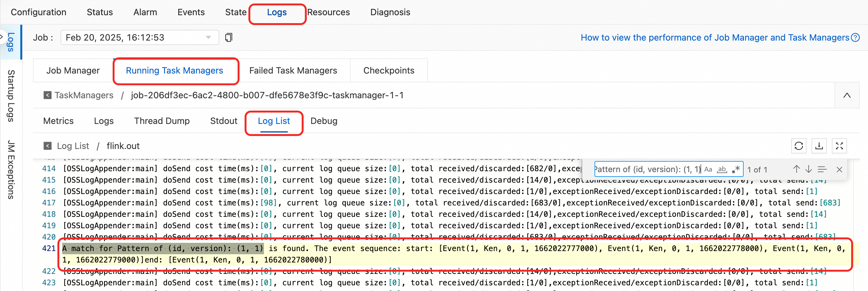Click line number 414 in gutter
868x291 pixels.
click(x=49, y=168)
